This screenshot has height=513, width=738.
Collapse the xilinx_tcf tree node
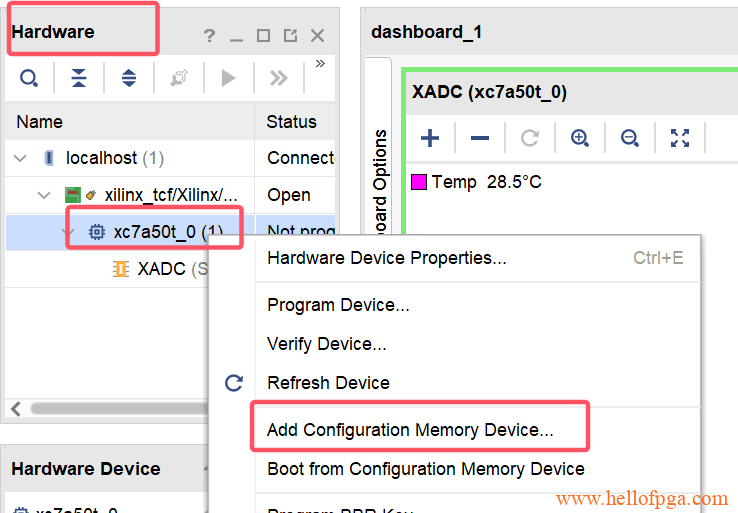(44, 195)
